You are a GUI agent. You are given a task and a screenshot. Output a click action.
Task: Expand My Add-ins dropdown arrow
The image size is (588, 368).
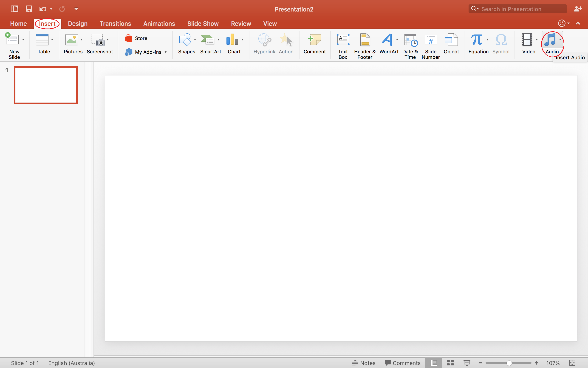(166, 52)
